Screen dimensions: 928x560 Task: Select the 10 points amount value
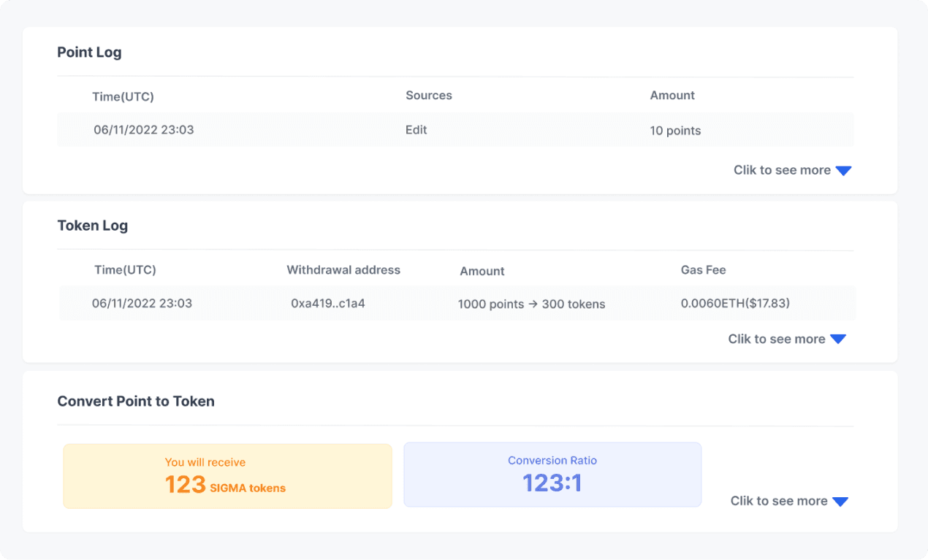pos(675,130)
